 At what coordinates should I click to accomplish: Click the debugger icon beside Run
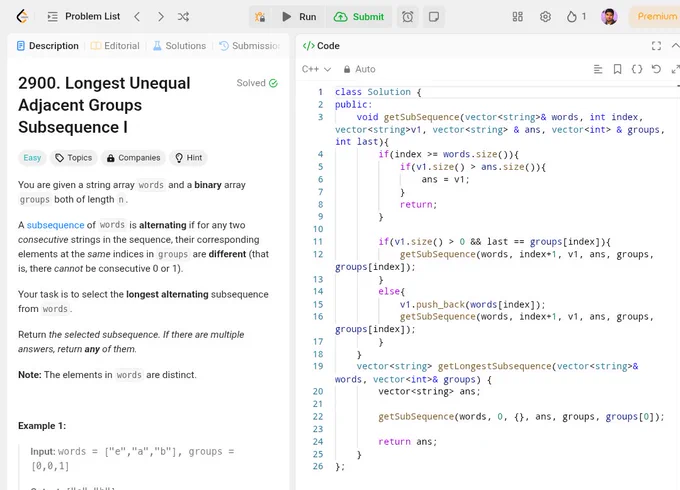(260, 16)
